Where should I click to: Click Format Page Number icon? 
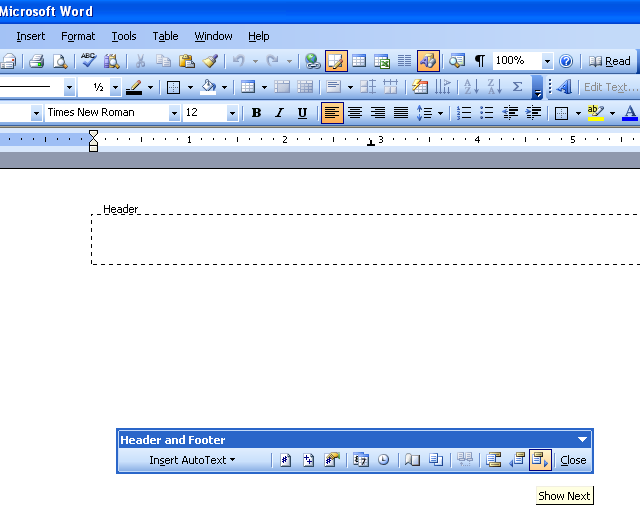pos(332,460)
